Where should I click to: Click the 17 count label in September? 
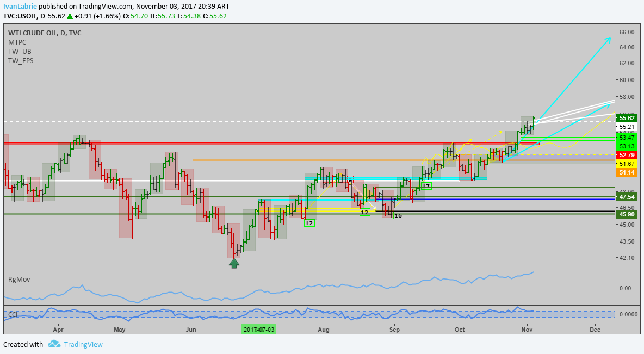(x=426, y=186)
